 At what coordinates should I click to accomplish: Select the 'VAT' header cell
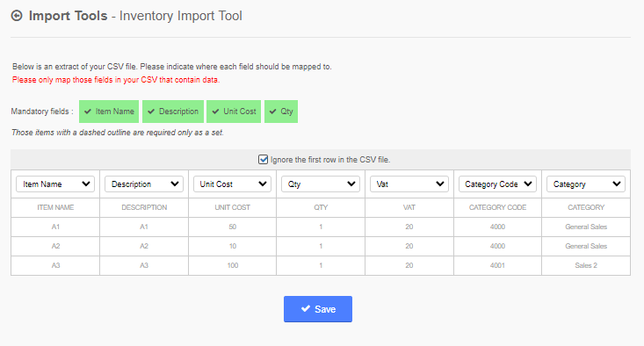click(x=409, y=207)
